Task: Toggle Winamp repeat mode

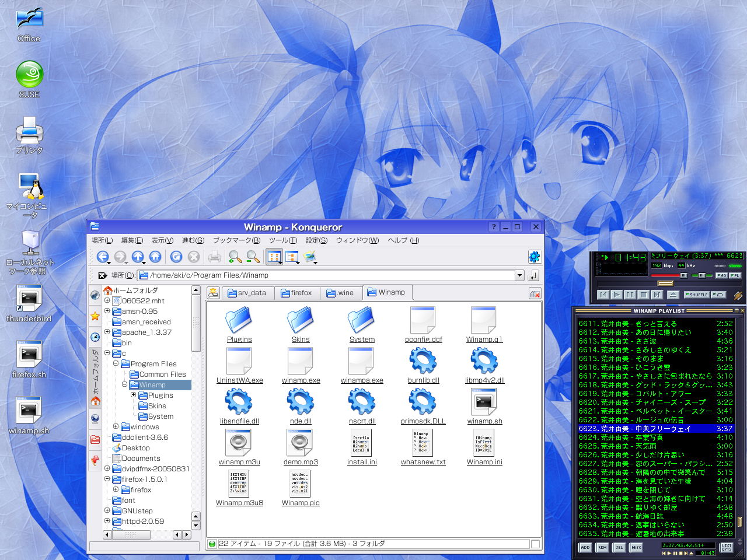Action: click(x=718, y=295)
